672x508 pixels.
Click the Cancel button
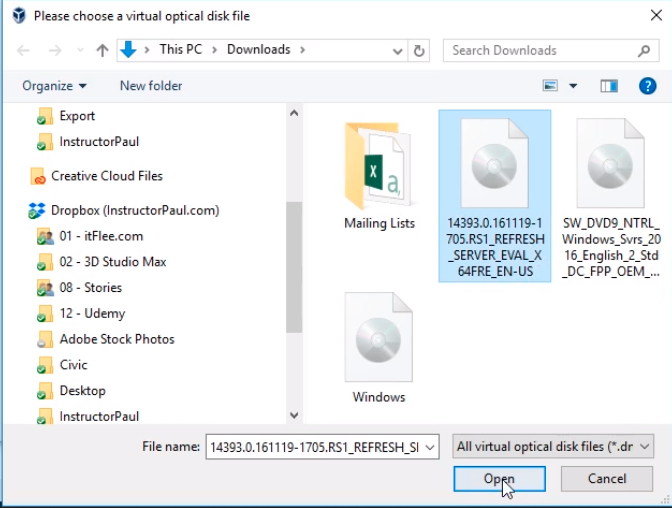606,479
